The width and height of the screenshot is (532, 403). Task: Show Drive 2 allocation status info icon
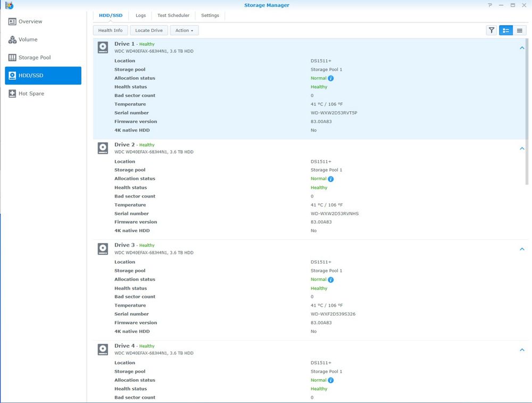tap(331, 179)
